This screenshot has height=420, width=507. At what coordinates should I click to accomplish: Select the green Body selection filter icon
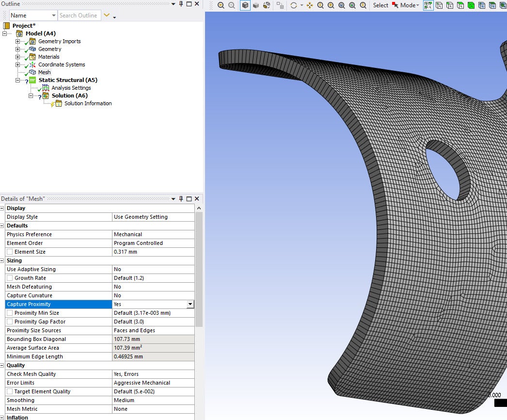pos(471,5)
